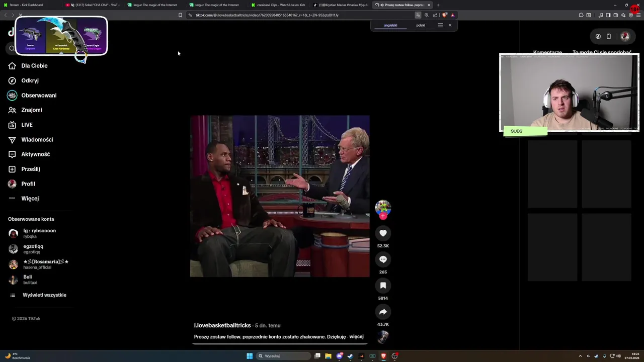
Task: Click the Wyszukaj taskbar search box
Action: click(283, 356)
